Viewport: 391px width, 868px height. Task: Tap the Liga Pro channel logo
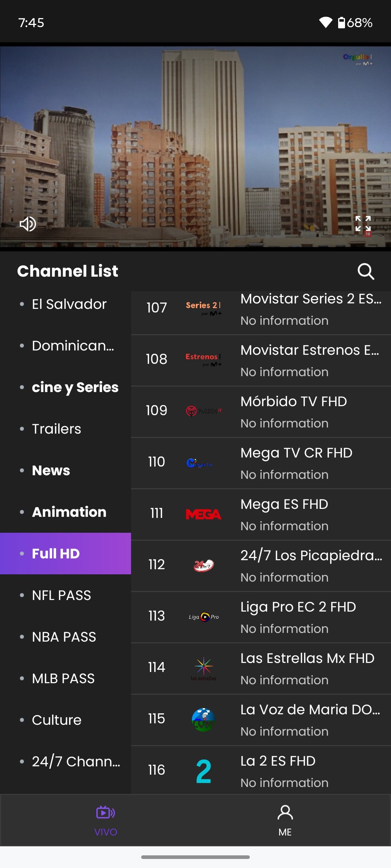click(203, 617)
